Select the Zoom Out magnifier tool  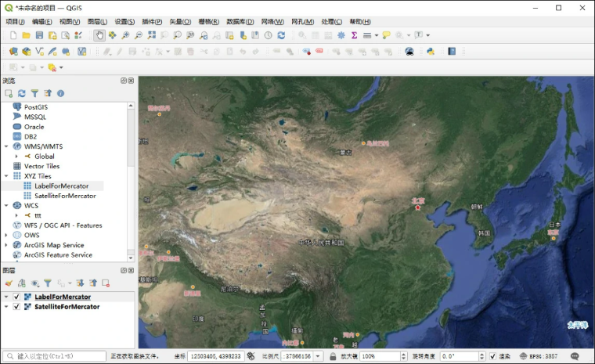(138, 35)
